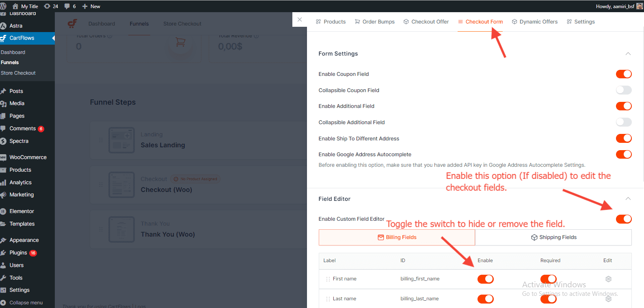Click the updates icon in admin bar
The image size is (644, 308).
coord(51,6)
